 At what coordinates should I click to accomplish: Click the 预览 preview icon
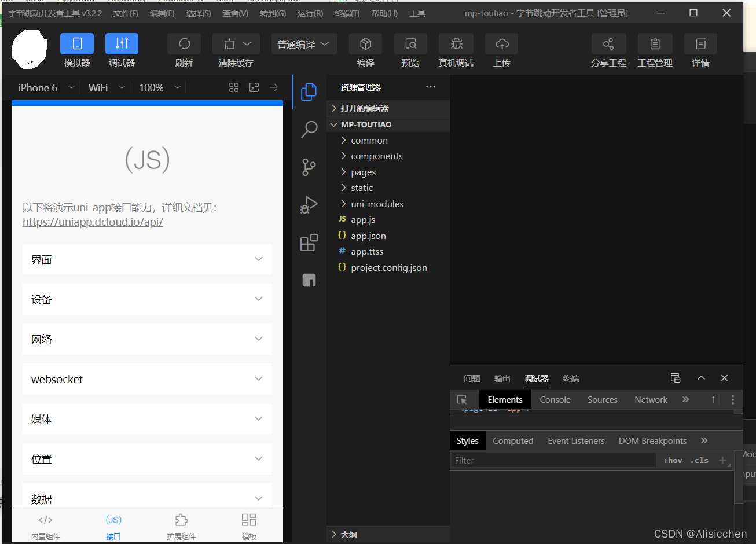click(x=410, y=44)
